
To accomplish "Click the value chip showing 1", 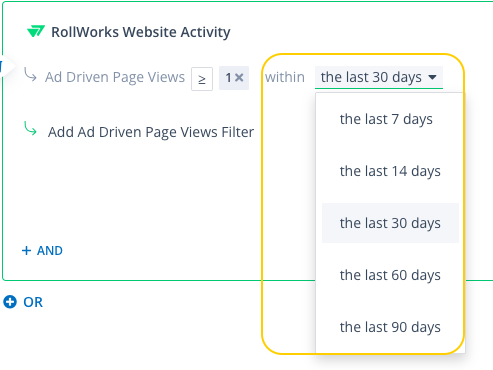I will pos(234,78).
